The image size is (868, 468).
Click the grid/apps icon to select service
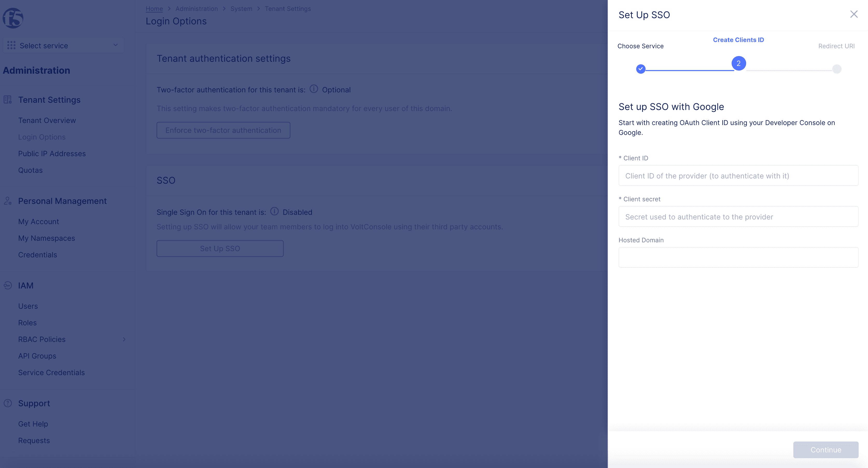coord(11,46)
